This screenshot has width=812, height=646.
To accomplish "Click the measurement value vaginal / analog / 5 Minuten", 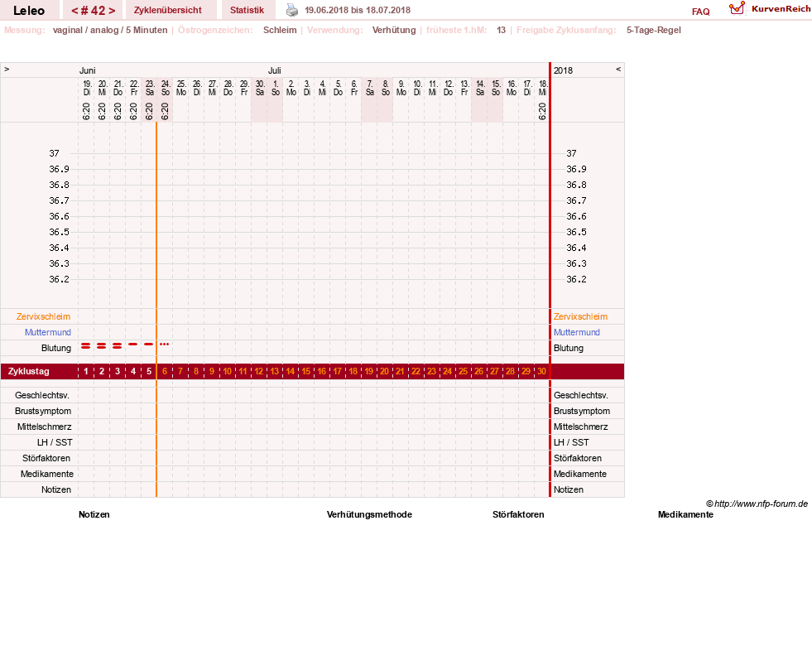I will coord(110,30).
